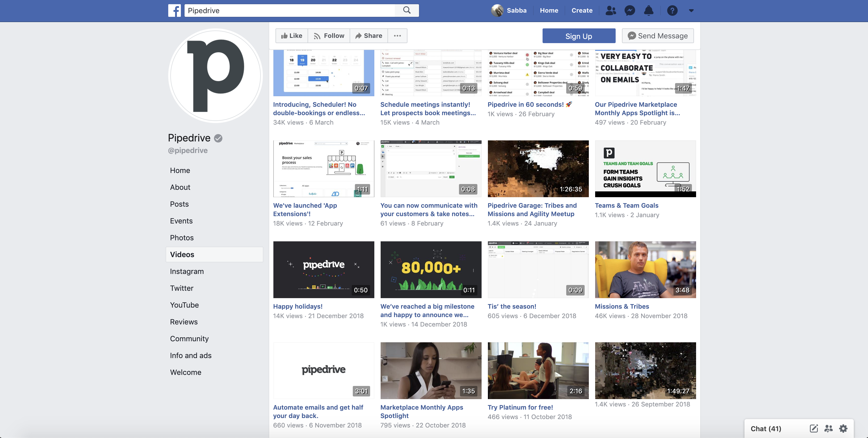Screen dimensions: 868x438
Task: Open 'Try Platinum for free!' video title
Action: click(x=520, y=407)
